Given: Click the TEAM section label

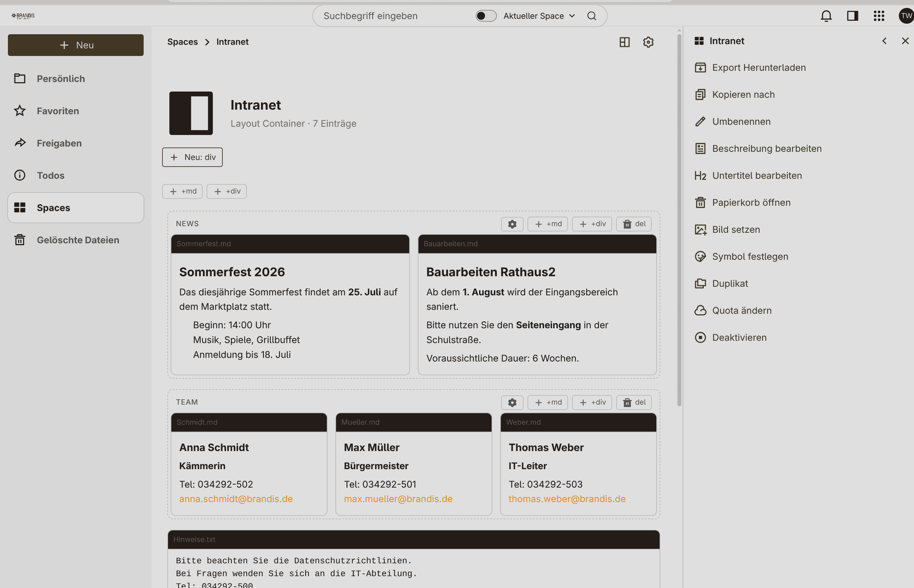Looking at the screenshot, I should [x=187, y=402].
